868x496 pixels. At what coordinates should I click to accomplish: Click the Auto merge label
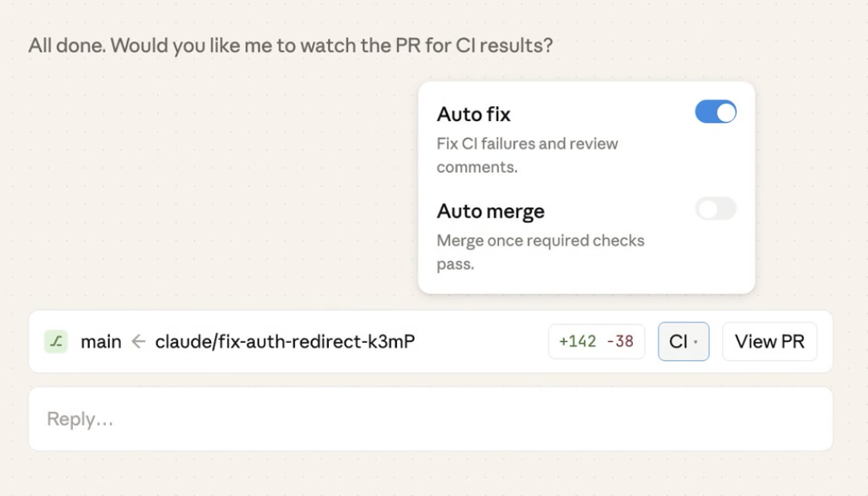click(x=490, y=211)
